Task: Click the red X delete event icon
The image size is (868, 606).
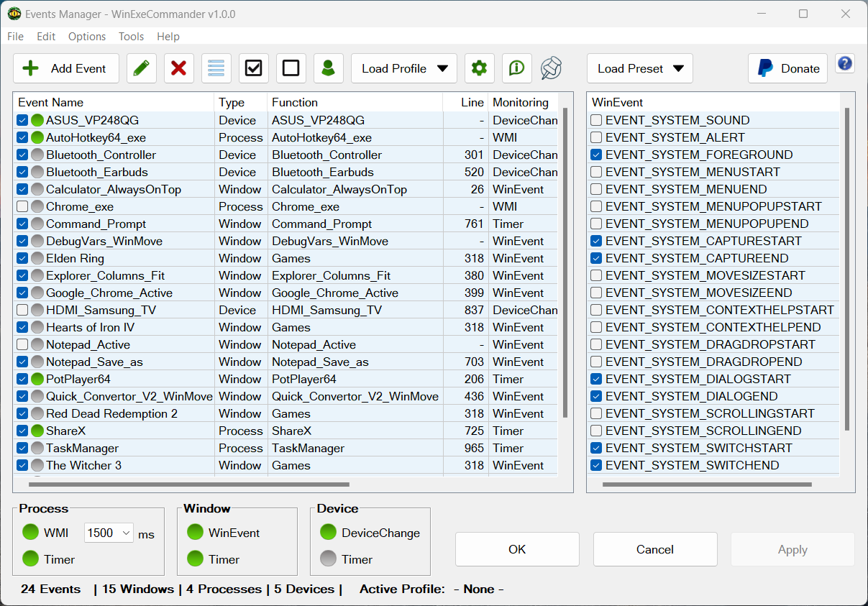Action: pos(179,68)
